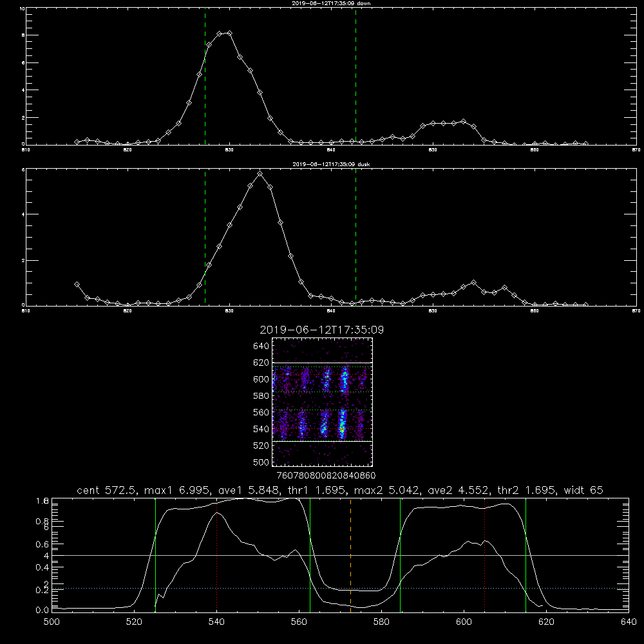The height and width of the screenshot is (644, 644).
Task: Click the y-axis label 0.0 on profile plot
Action: [43, 610]
